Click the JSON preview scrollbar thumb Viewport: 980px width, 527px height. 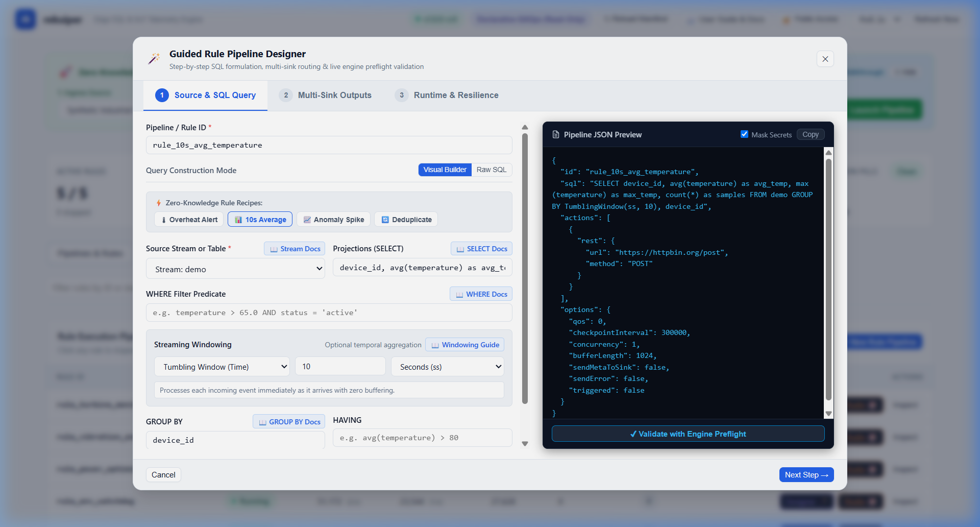[x=828, y=279]
